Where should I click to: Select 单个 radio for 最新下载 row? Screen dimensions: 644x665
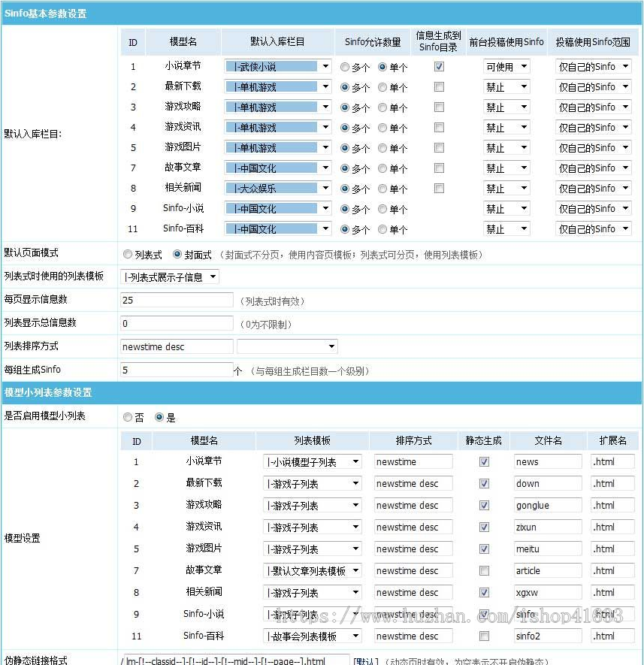tap(382, 87)
